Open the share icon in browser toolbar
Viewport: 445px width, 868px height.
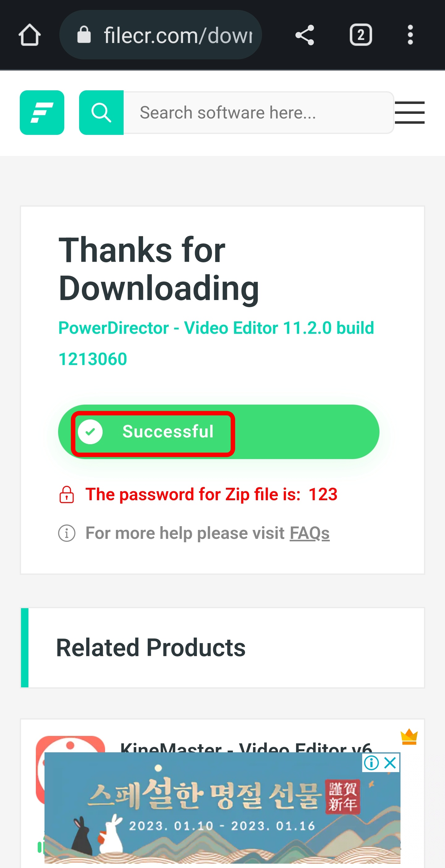[305, 35]
